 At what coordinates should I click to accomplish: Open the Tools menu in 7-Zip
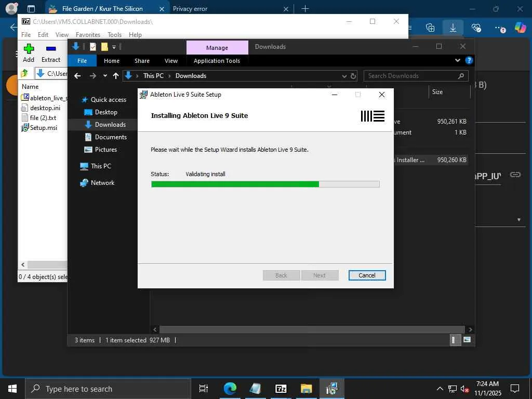tap(115, 35)
